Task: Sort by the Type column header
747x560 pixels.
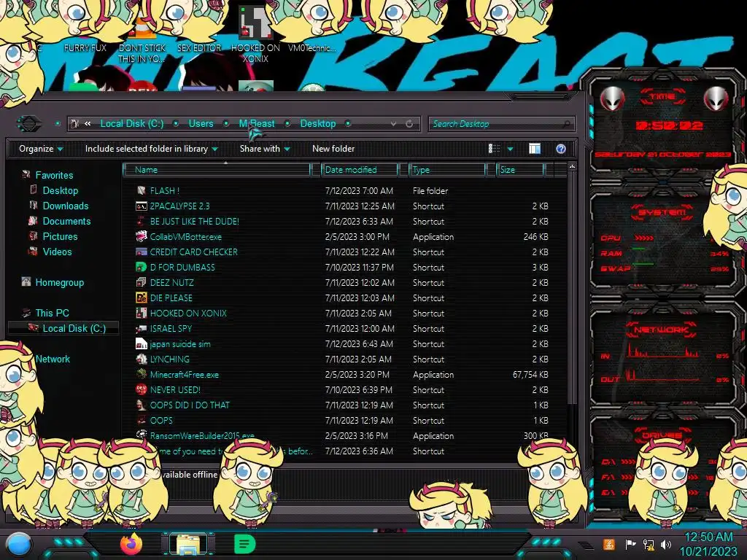Action: 447,169
